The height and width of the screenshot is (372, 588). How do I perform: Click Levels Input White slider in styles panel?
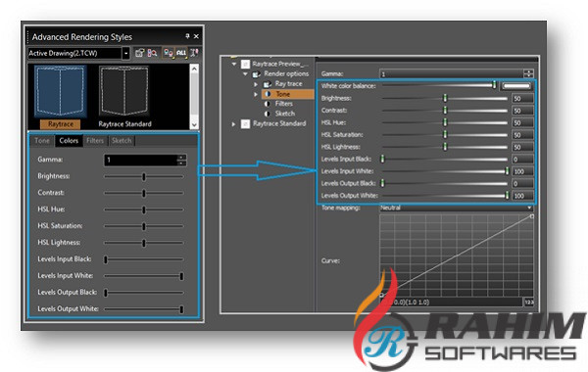point(144,276)
